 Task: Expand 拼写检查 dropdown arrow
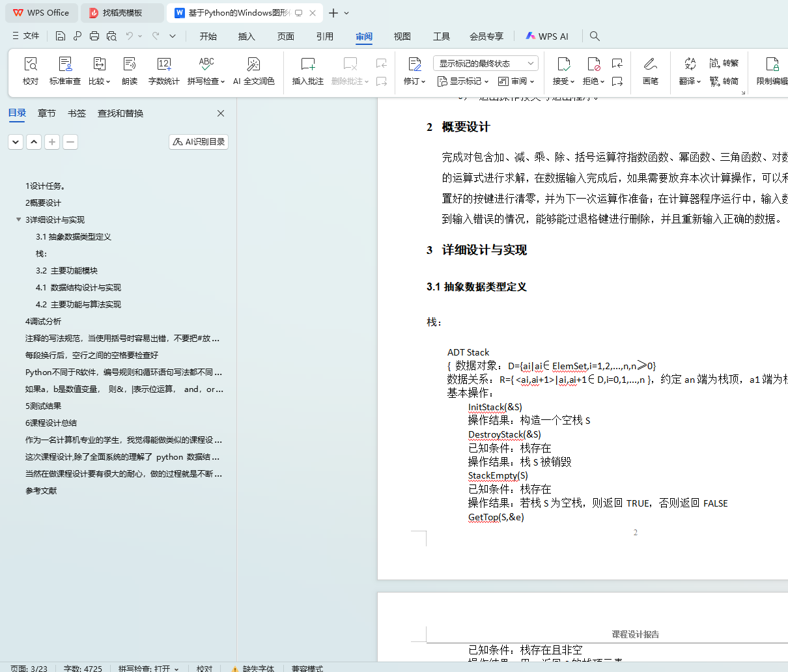click(x=223, y=82)
